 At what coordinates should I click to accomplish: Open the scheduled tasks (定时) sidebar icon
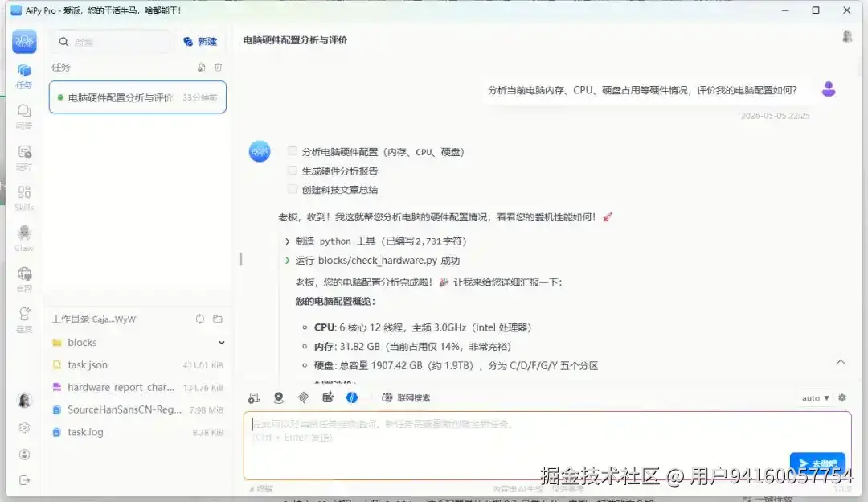tap(24, 158)
